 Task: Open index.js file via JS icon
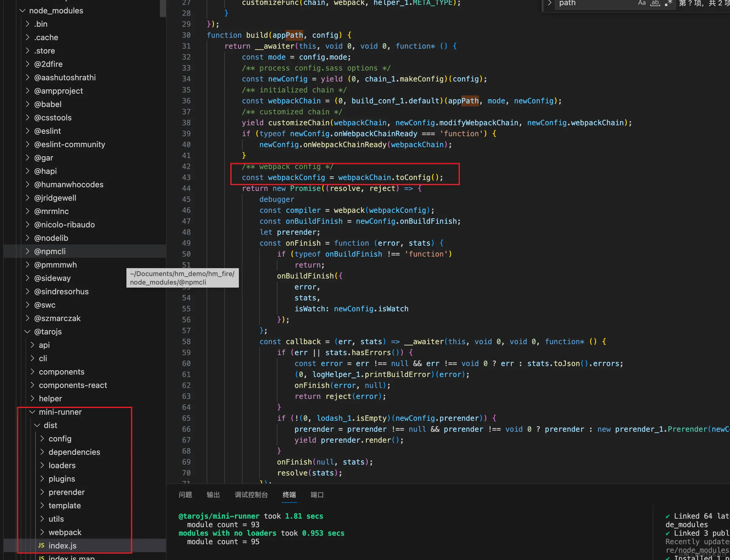click(x=41, y=545)
